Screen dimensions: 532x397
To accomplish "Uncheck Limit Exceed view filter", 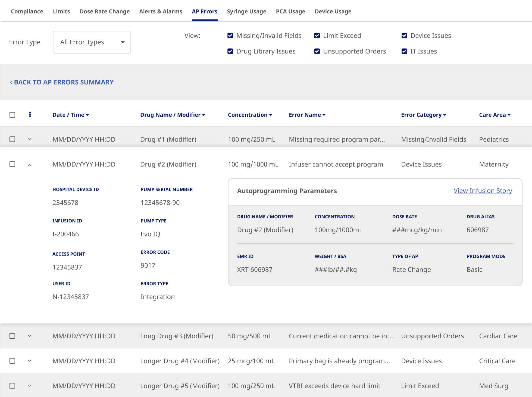I will [317, 36].
